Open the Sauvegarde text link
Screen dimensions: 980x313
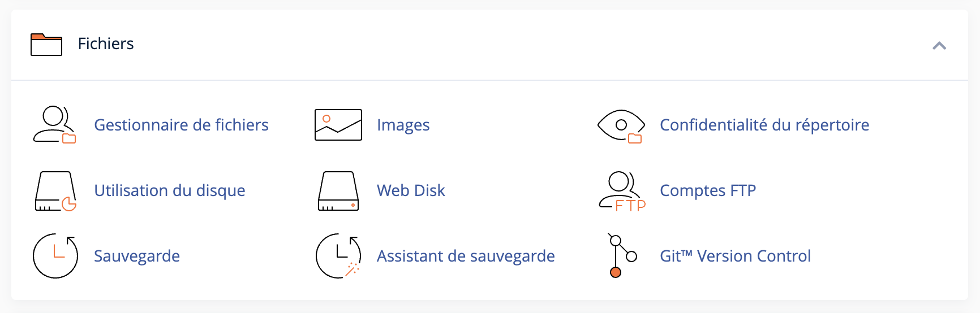click(137, 257)
